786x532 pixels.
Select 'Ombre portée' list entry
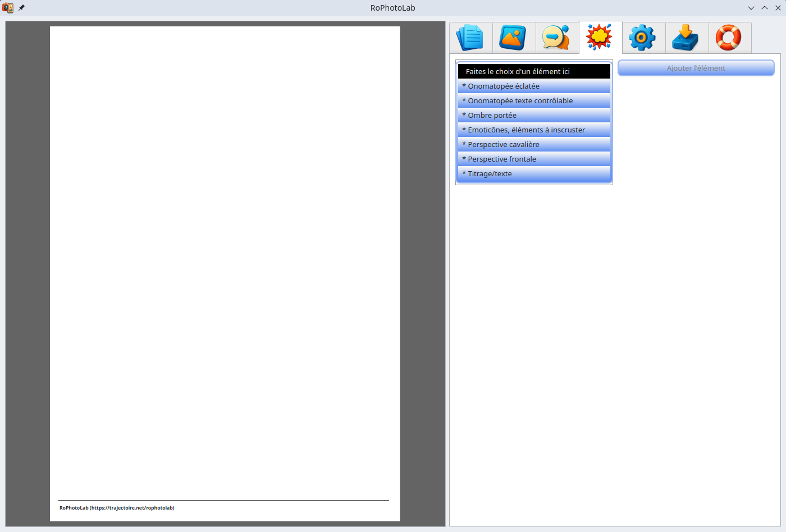(533, 115)
